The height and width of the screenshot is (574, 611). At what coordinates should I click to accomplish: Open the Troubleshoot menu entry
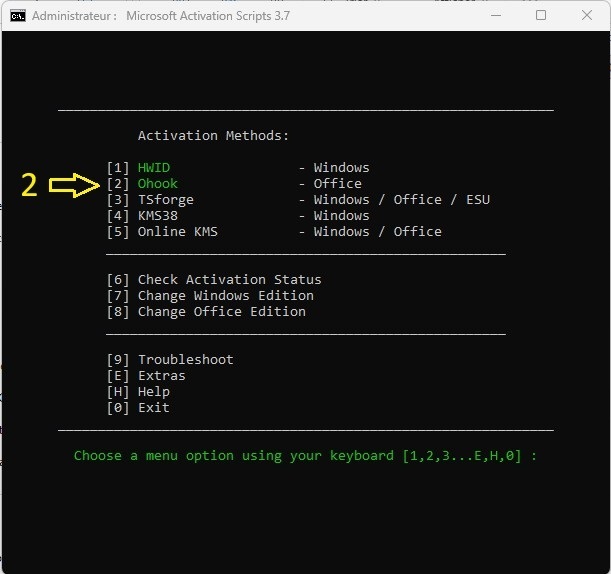tap(185, 360)
